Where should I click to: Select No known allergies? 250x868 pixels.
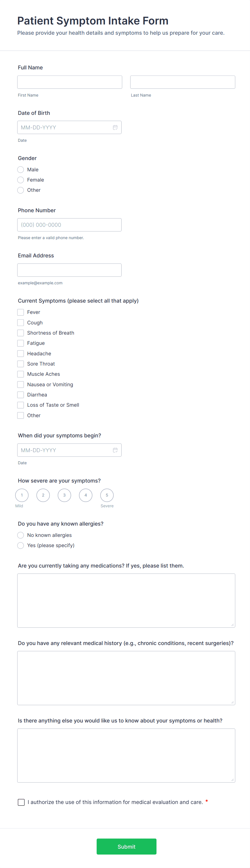pyautogui.click(x=20, y=535)
